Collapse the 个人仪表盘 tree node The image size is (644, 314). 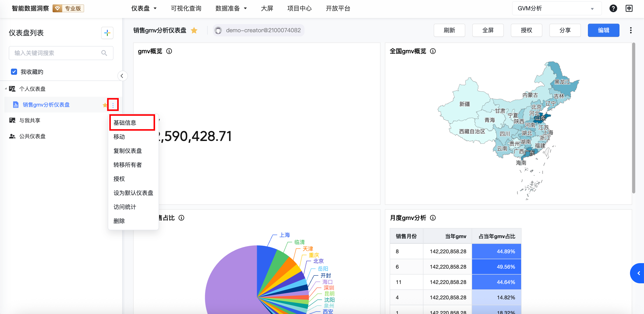tap(5, 89)
